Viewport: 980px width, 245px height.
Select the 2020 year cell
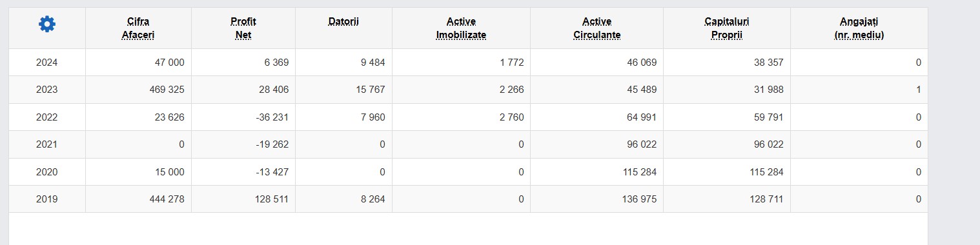point(47,172)
